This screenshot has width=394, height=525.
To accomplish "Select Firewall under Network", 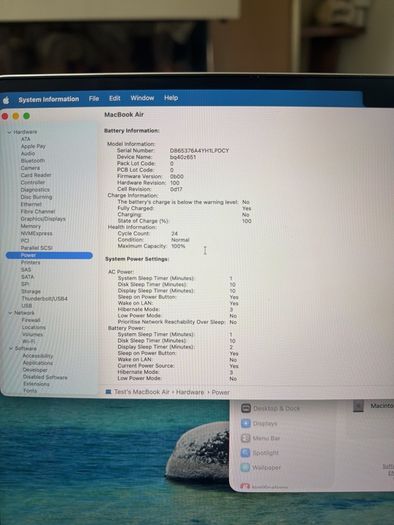I will pyautogui.click(x=31, y=320).
